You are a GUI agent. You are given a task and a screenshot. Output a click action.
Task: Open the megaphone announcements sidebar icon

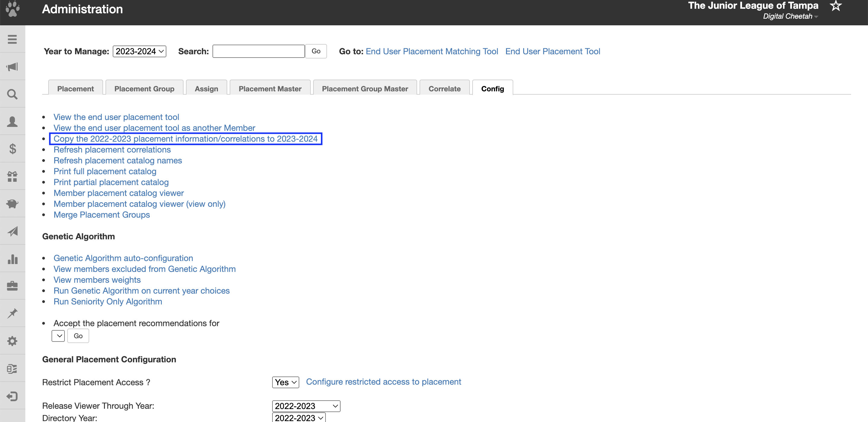pyautogui.click(x=12, y=67)
